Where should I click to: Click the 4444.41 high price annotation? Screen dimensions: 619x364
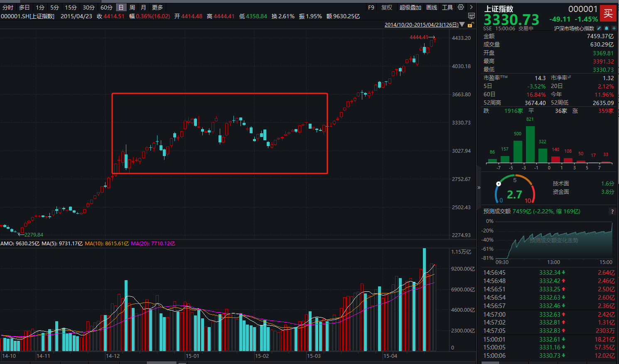[x=419, y=37]
